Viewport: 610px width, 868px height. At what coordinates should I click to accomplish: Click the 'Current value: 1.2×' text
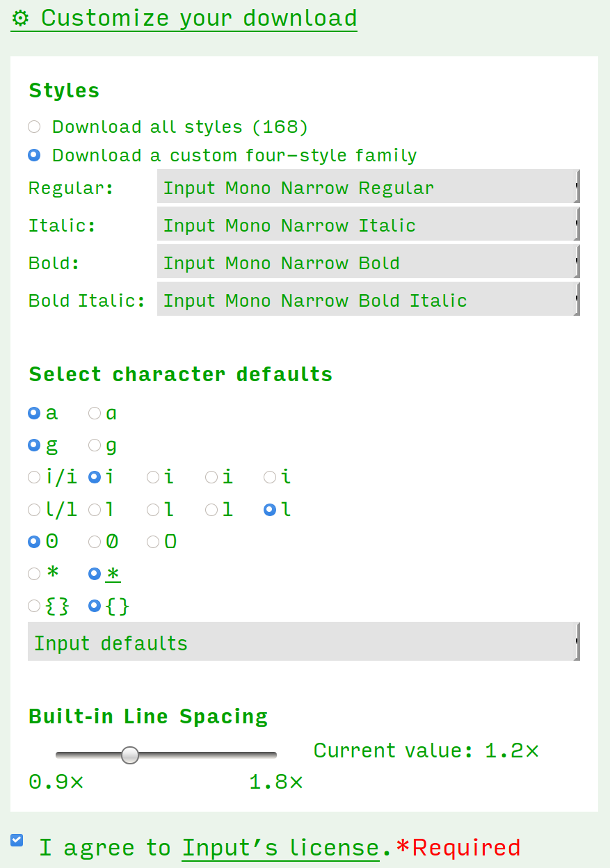point(426,751)
